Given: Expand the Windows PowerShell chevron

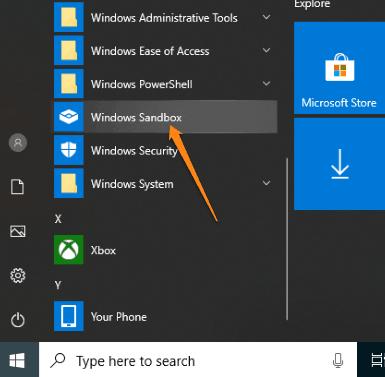Looking at the screenshot, I should pyautogui.click(x=266, y=83).
